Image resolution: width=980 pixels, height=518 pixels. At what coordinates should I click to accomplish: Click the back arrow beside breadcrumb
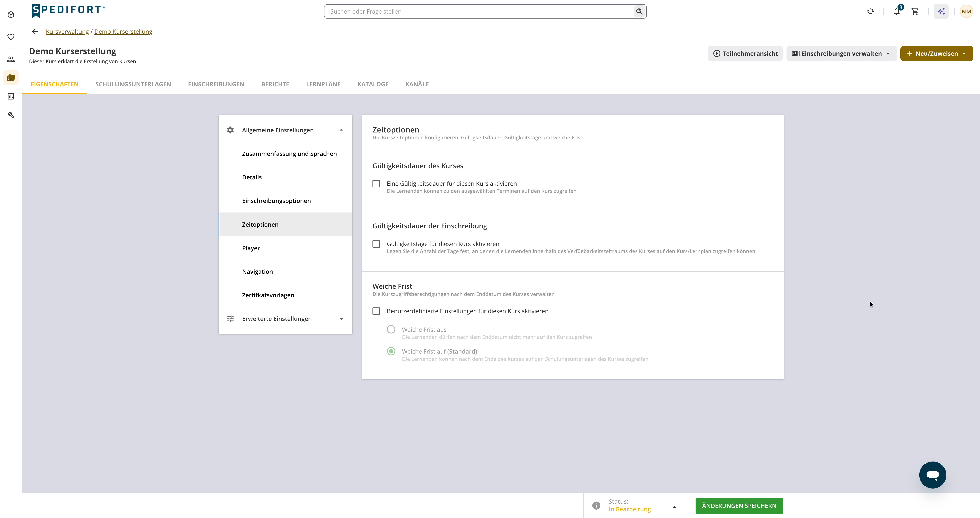point(35,32)
